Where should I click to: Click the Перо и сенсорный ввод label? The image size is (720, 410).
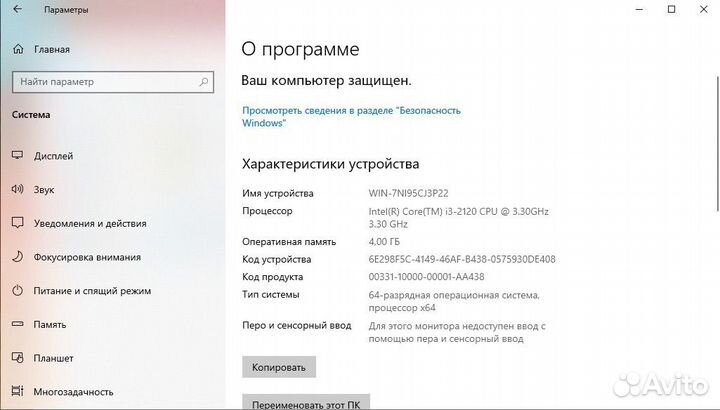point(297,325)
